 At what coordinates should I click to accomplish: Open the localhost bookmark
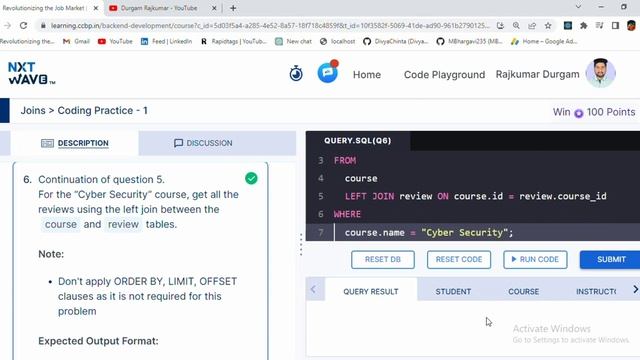338,41
